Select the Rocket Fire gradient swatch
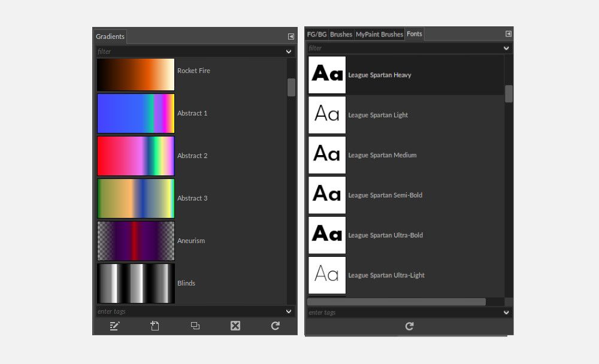599x364 pixels. pyautogui.click(x=135, y=74)
